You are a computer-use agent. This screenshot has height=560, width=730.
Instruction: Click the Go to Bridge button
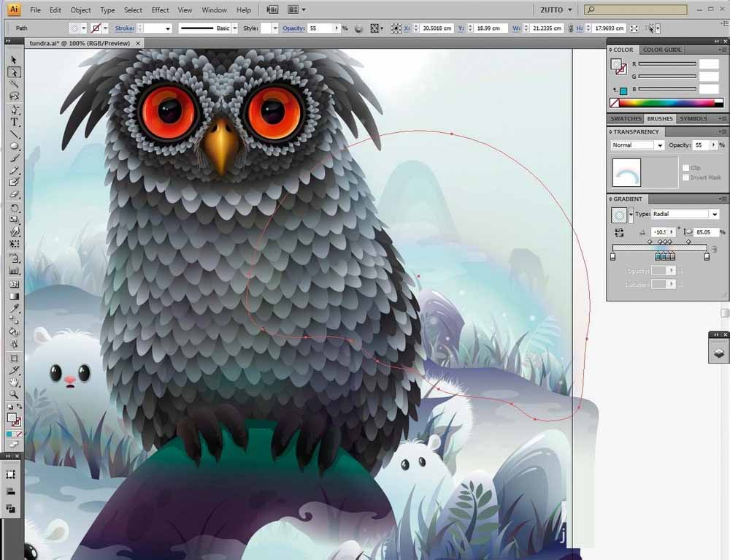272,9
